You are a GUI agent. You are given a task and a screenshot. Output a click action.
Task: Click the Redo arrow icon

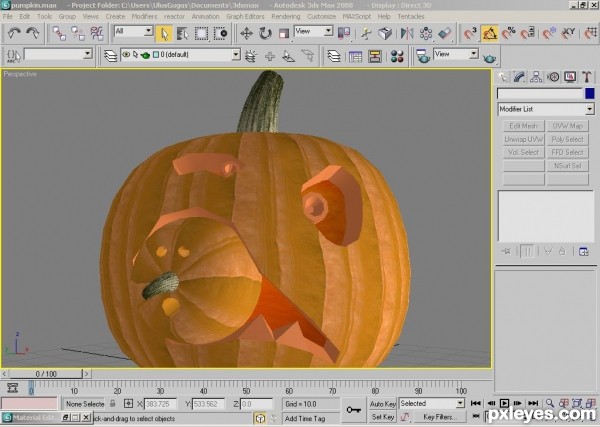point(33,33)
